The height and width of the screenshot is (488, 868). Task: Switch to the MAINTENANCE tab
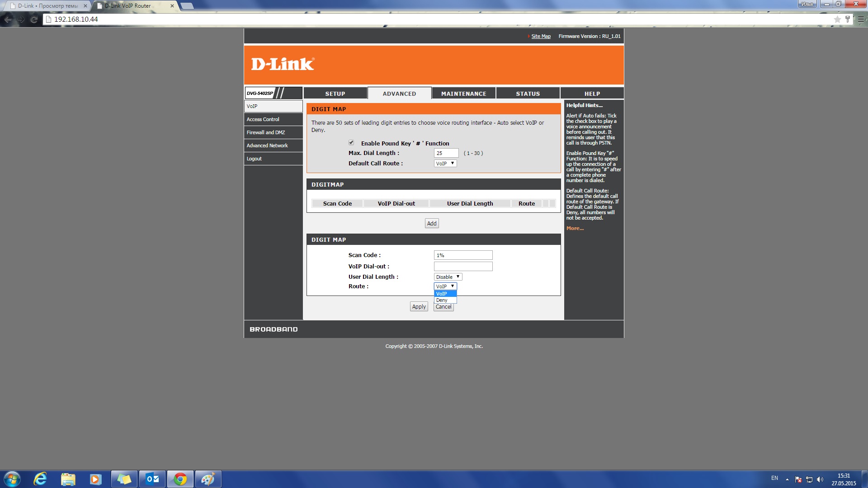[x=463, y=94]
